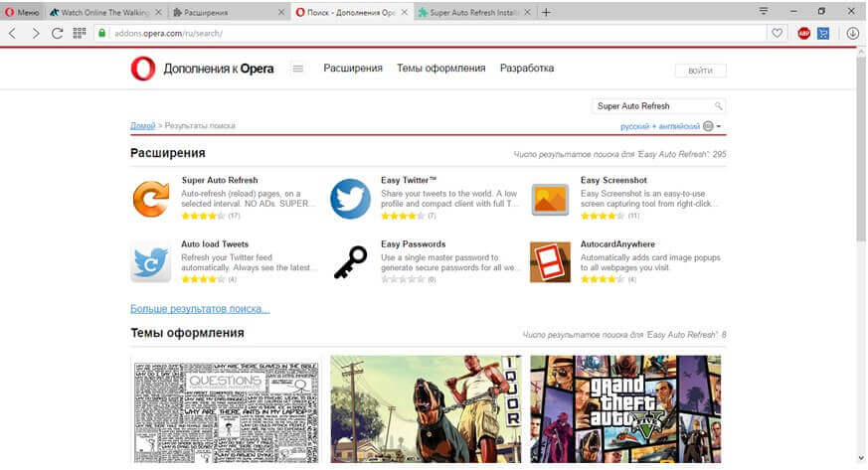Click the Easy Passwords key icon
The width and height of the screenshot is (868, 470).
point(350,262)
